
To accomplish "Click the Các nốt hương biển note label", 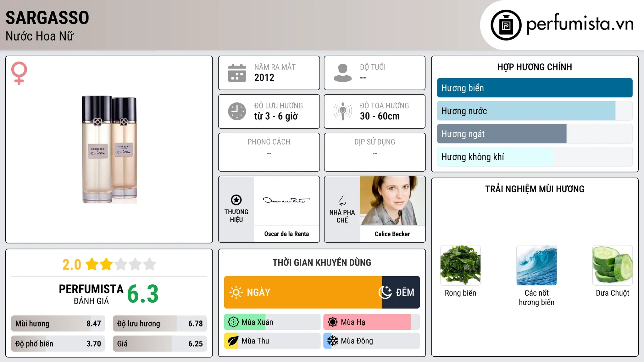I will pos(536,298).
